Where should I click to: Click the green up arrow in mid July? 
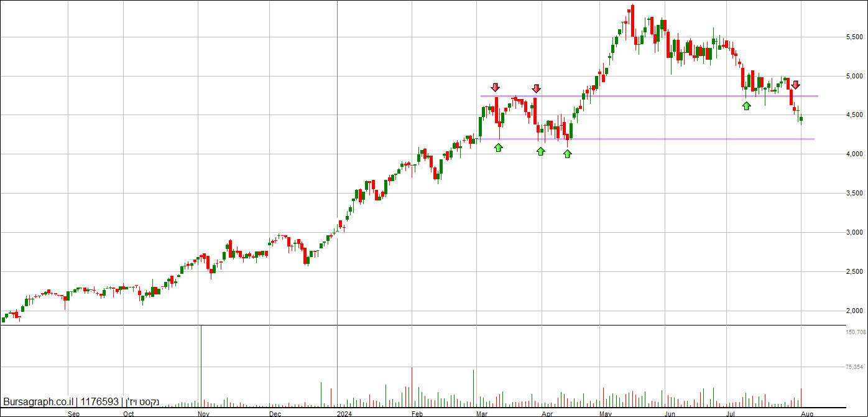[x=747, y=106]
